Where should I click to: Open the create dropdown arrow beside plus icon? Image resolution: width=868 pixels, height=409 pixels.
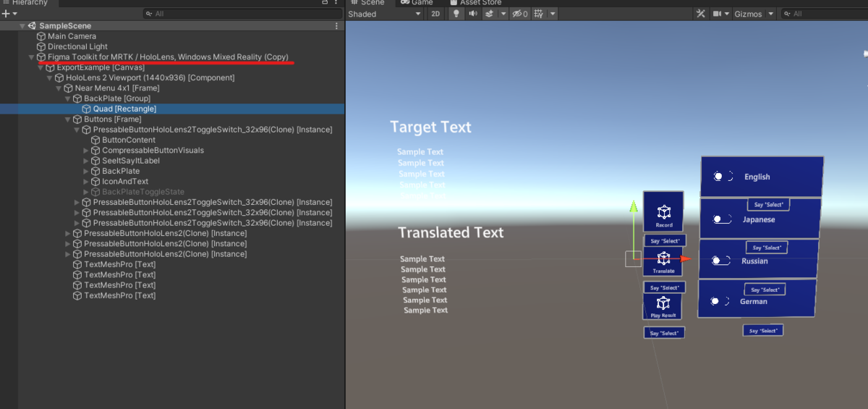point(15,14)
